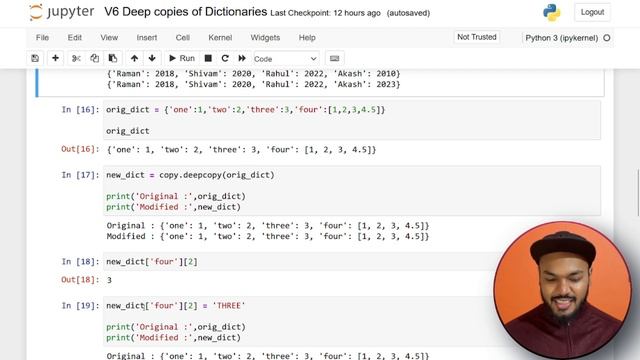Restart kernel and run all fast-forward icon

(242, 58)
